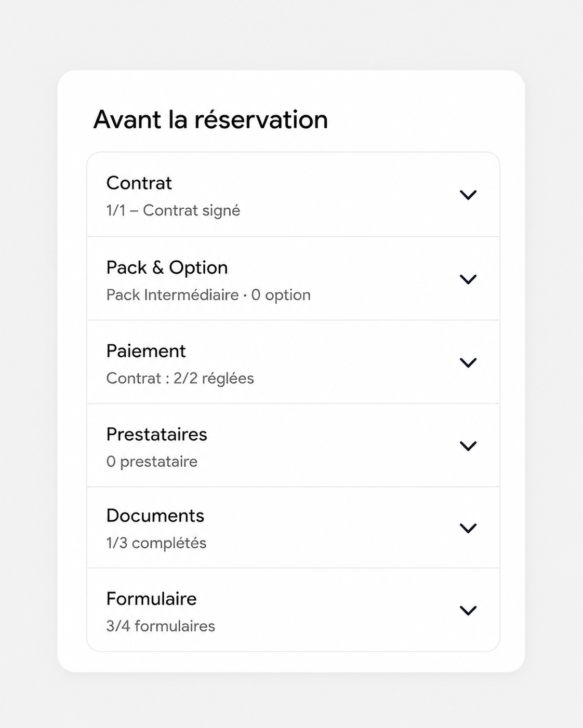
Task: Click the '1/1 – Contrat signé' status text
Action: tap(173, 210)
